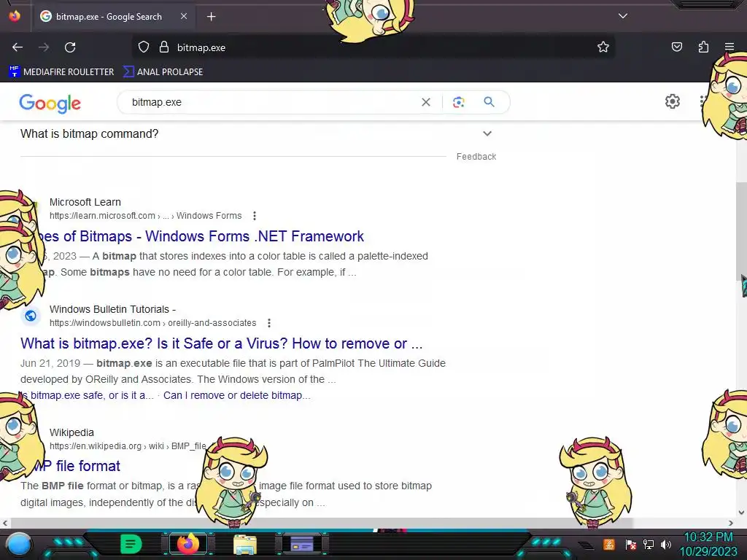Click the Windows Bulletin globe favicon
The width and height of the screenshot is (747, 560).
tap(31, 316)
